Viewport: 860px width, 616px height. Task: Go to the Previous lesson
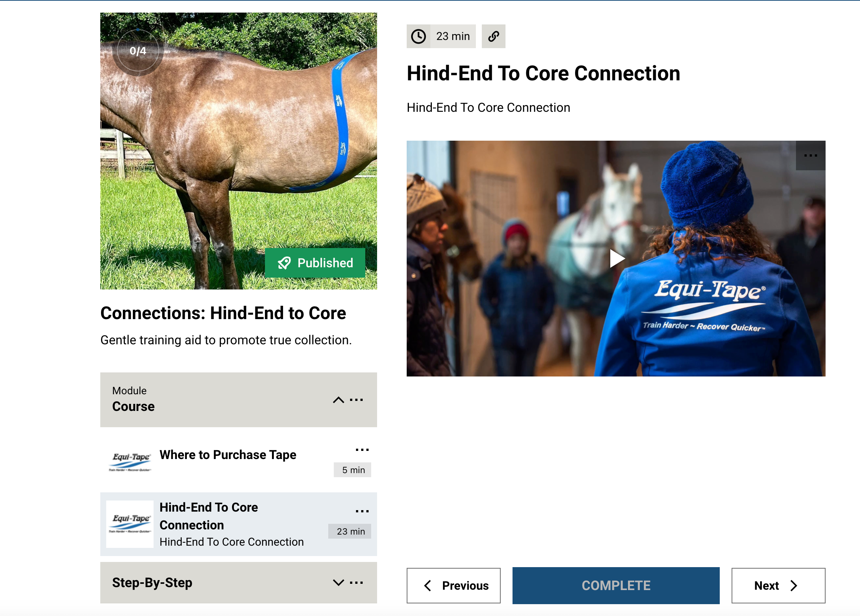click(454, 586)
